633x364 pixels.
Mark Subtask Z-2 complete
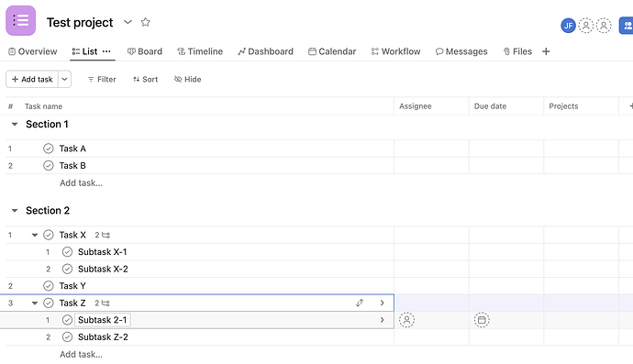(x=67, y=337)
